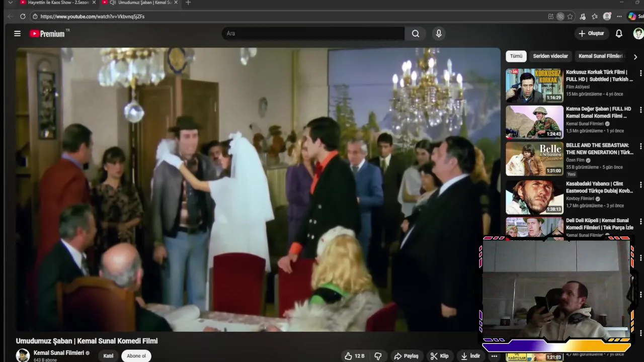644x362 pixels.
Task: Click the video title Umudumuz Şaban
Action: click(x=87, y=341)
